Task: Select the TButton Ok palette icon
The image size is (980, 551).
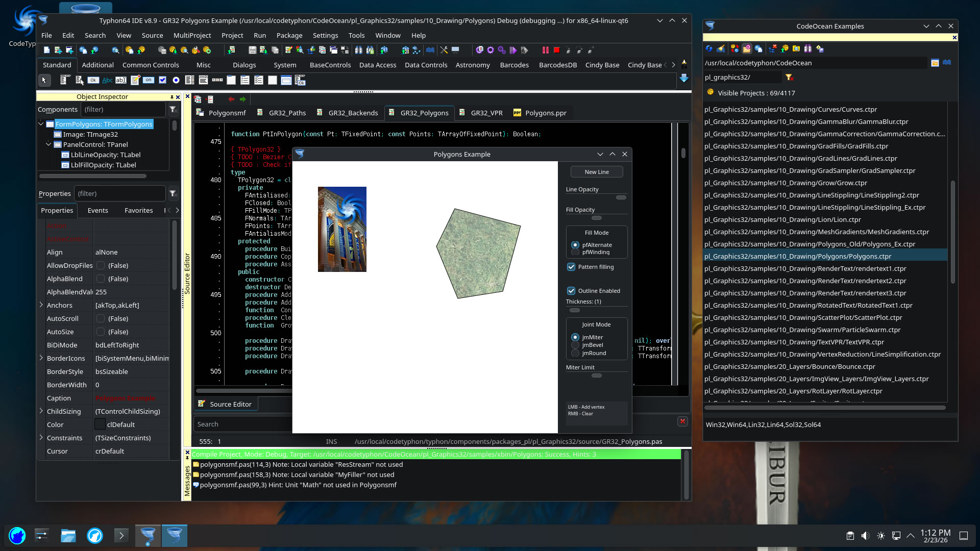Action: point(93,80)
